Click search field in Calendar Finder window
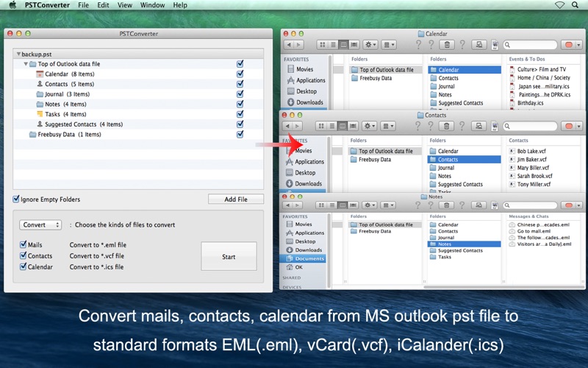The height and width of the screenshot is (368, 588). 530,45
